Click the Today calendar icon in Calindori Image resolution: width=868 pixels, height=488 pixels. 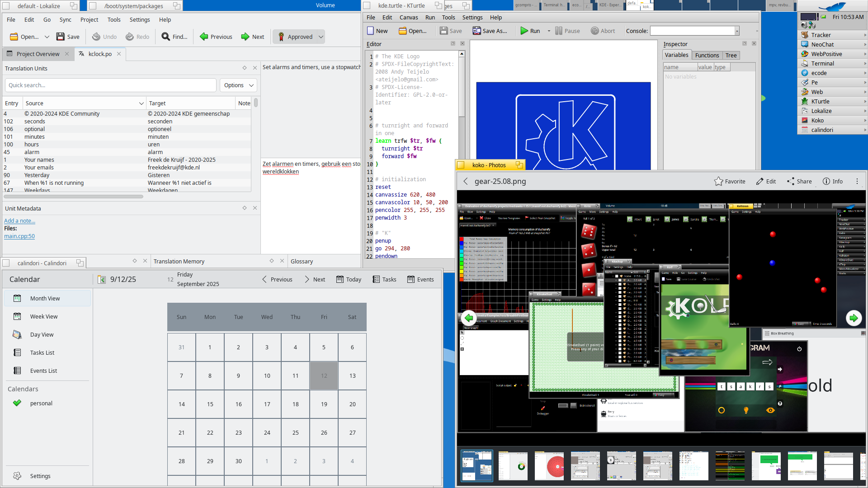[340, 279]
